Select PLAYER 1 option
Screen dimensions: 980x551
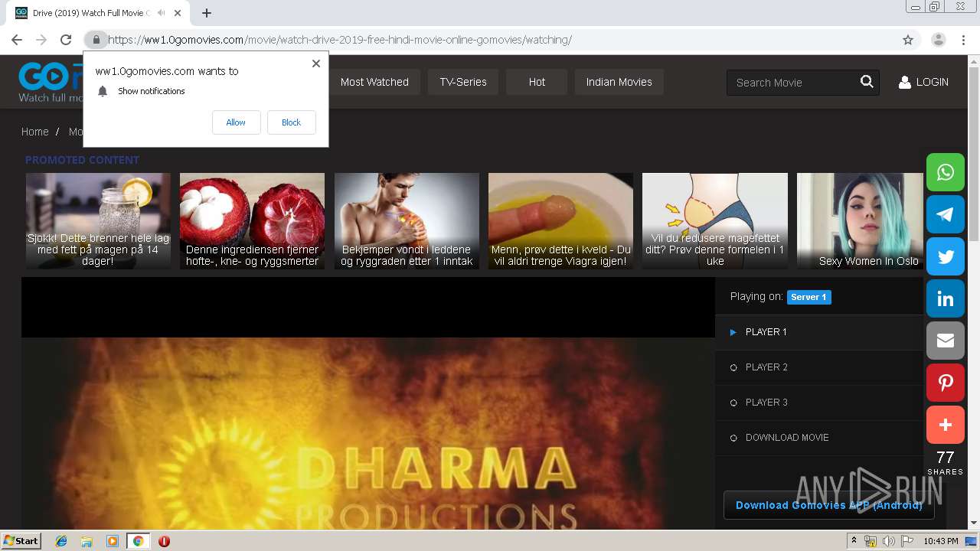(x=819, y=332)
